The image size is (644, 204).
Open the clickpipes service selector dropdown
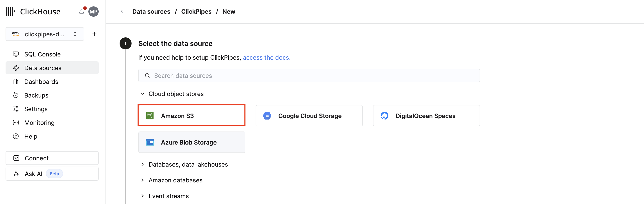pyautogui.click(x=45, y=34)
